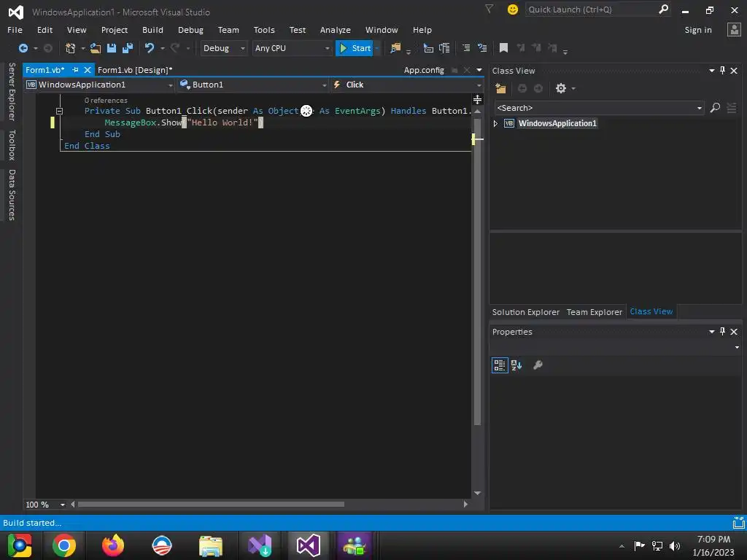Screen dimensions: 747x560
Task: Open the File menu
Action: point(15,30)
